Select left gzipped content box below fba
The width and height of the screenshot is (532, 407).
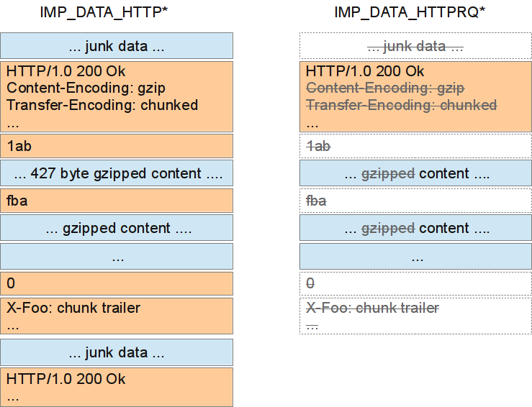tap(117, 228)
